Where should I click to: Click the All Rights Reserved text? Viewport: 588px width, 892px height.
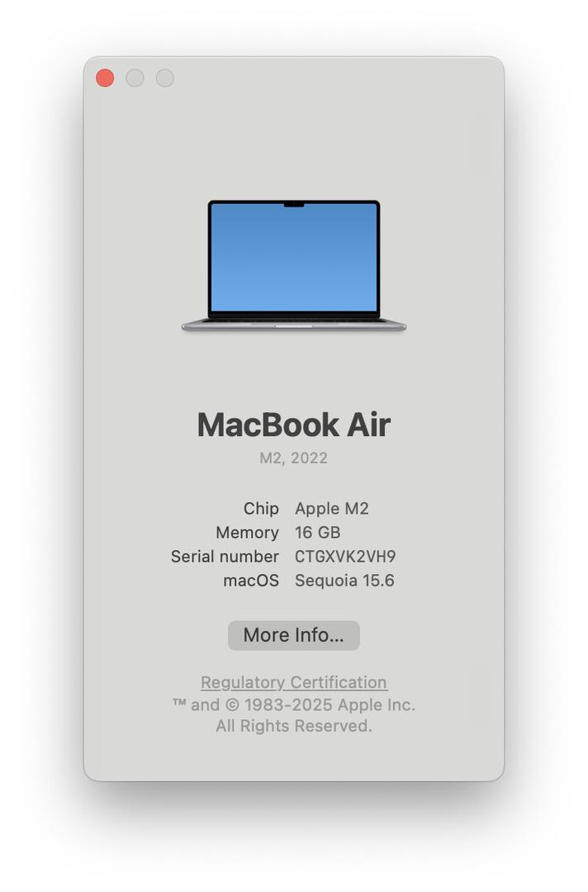click(x=293, y=726)
